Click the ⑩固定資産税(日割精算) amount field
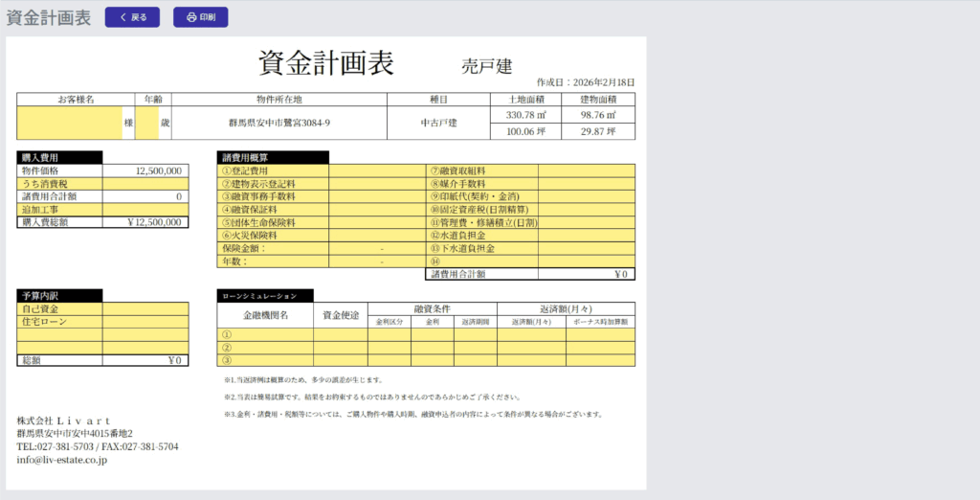The width and height of the screenshot is (980, 500). pyautogui.click(x=586, y=209)
